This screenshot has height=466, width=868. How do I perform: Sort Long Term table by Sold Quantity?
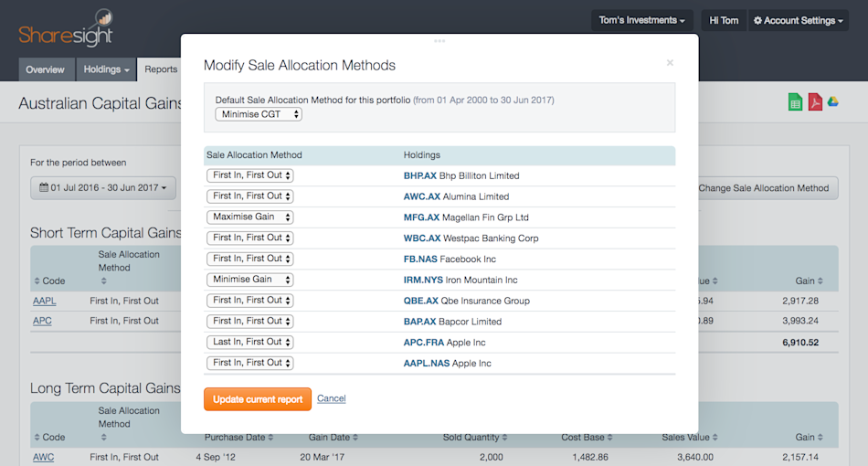(x=475, y=438)
